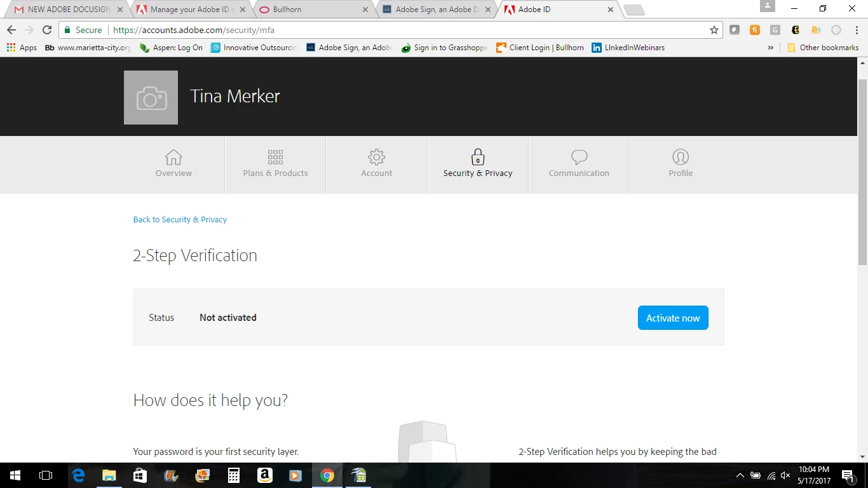Bookmark this page with the star icon
Viewport: 868px width, 488px height.
tap(714, 30)
